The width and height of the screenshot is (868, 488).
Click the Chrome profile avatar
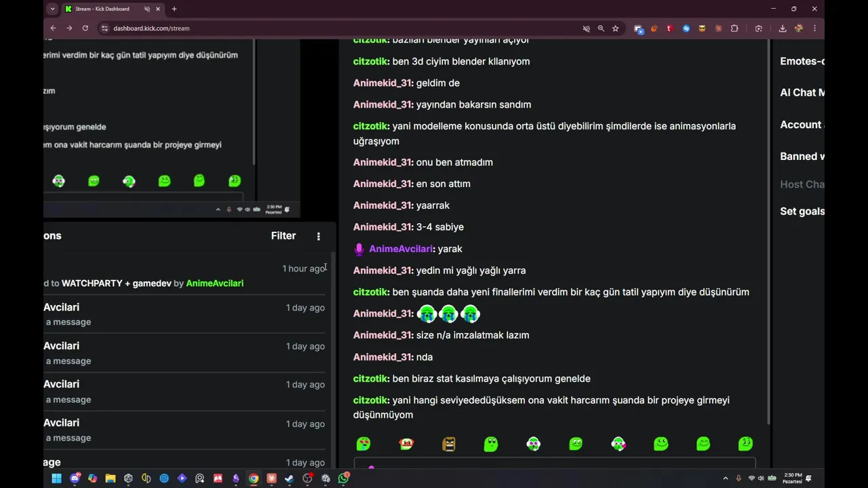799,28
